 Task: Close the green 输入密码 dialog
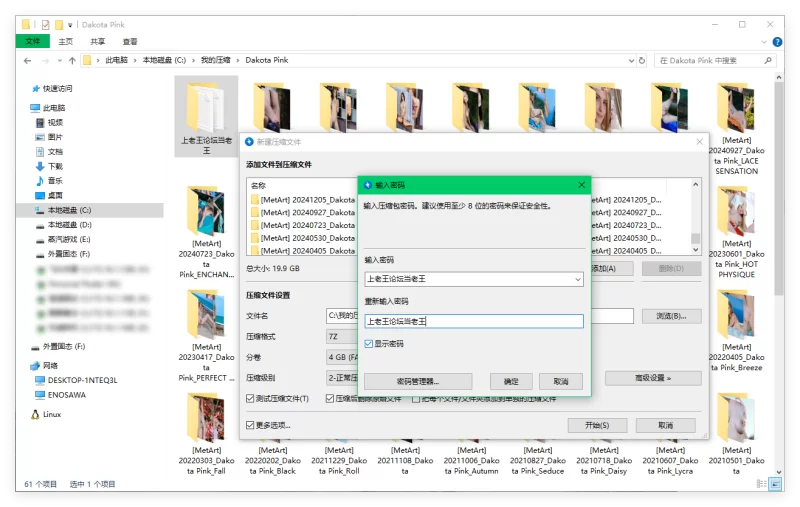pos(581,185)
